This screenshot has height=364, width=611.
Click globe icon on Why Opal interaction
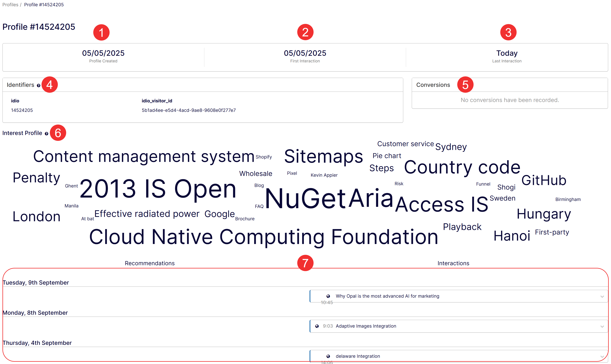coord(328,296)
